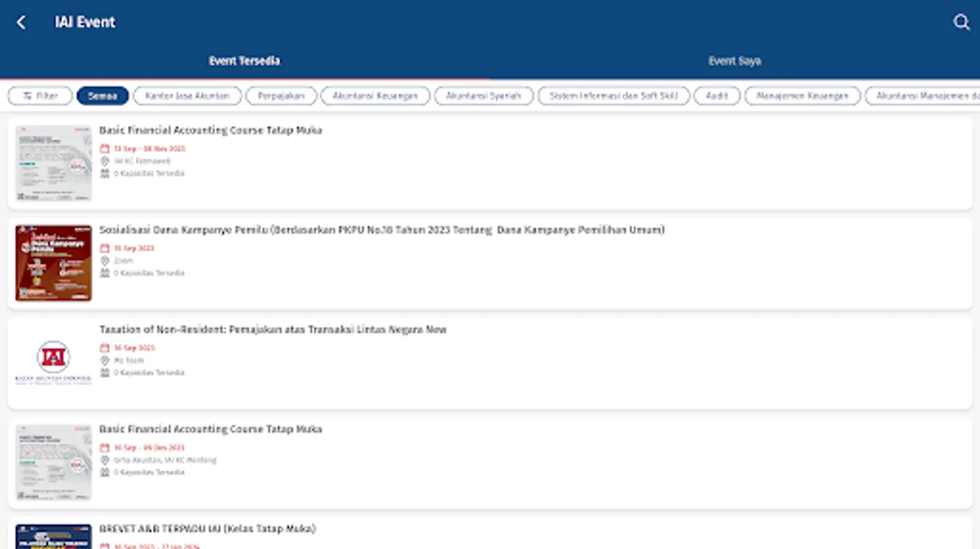Click capacity people icon on Fatmawati course card
The width and height of the screenshot is (980, 549).
(104, 173)
